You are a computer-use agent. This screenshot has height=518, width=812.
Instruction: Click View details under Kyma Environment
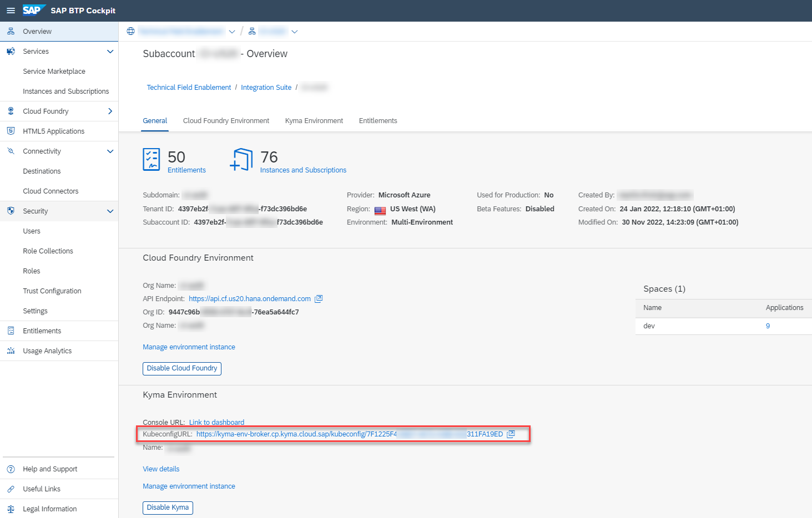pyautogui.click(x=161, y=469)
